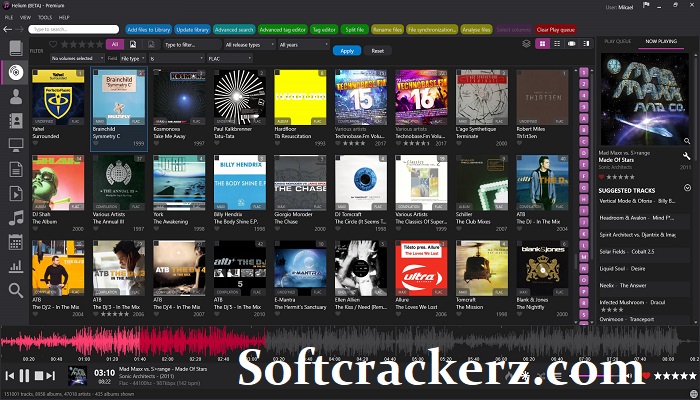Skip to next track
700x400 pixels.
51,376
